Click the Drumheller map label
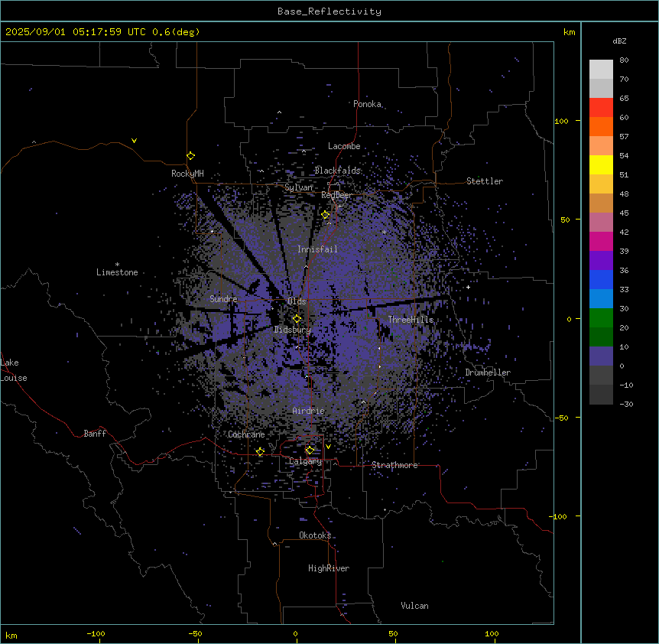 [488, 372]
